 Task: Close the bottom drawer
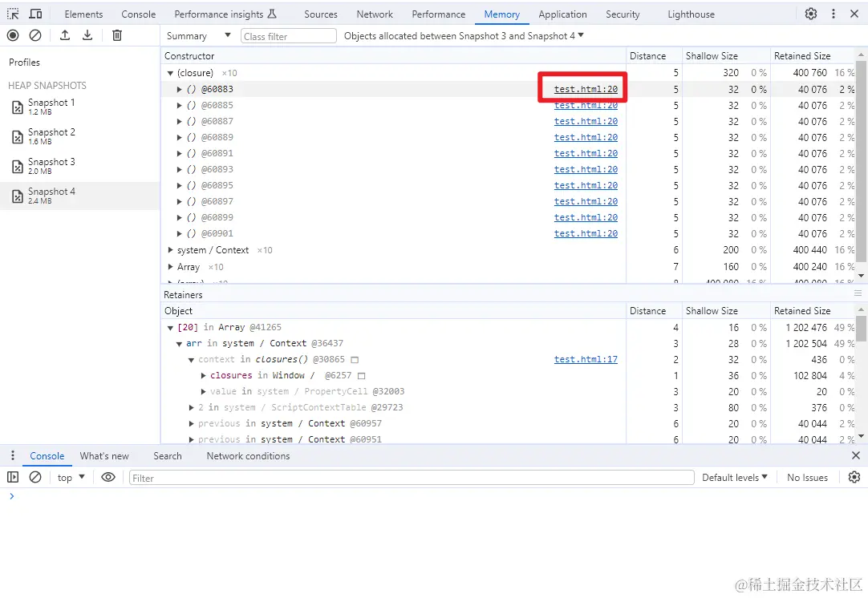coord(856,455)
